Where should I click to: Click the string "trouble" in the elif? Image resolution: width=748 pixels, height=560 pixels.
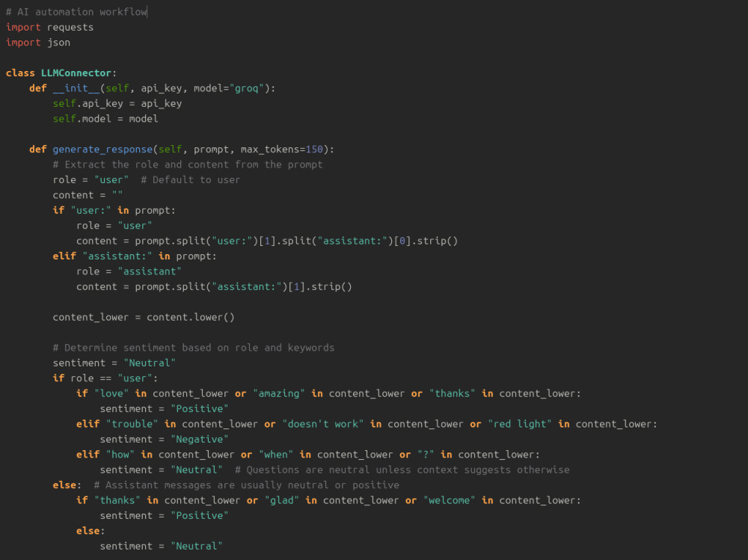(x=132, y=424)
